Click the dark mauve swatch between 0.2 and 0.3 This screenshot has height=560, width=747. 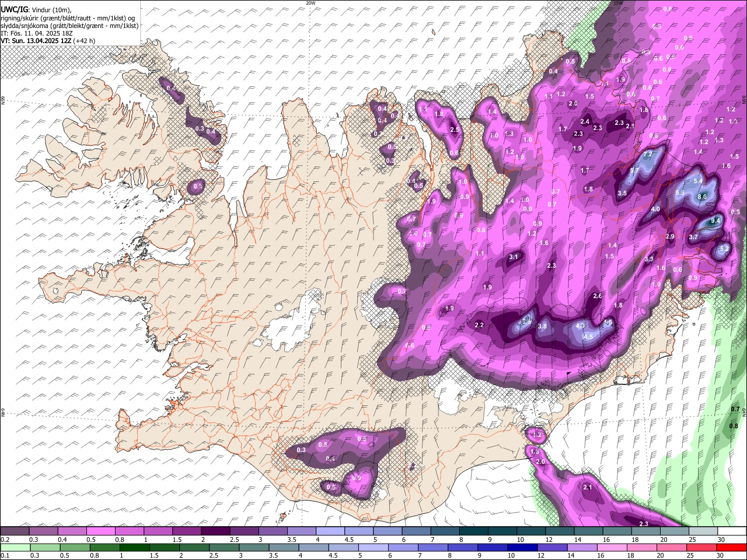click(15, 531)
